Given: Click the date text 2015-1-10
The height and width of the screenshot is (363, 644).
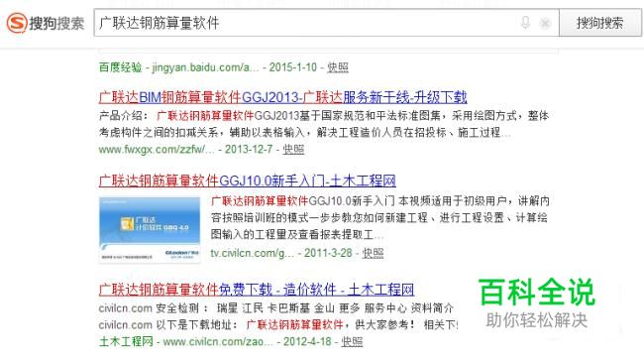Looking at the screenshot, I should point(293,67).
